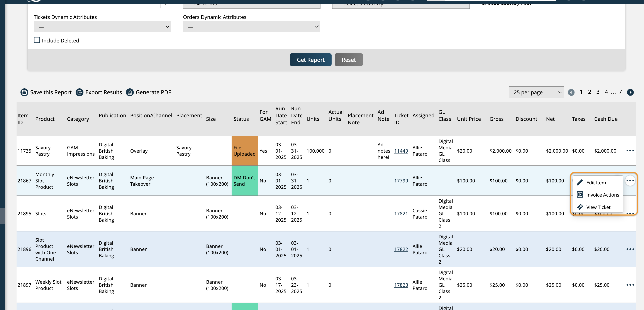The width and height of the screenshot is (644, 310).
Task: Click the DM Don't Send status cell
Action: (244, 181)
